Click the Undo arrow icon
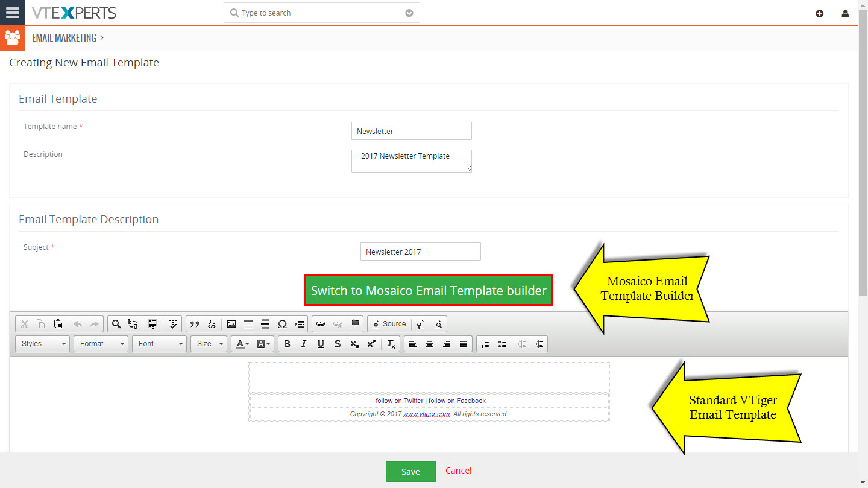Viewport: 868px width, 488px height. pyautogui.click(x=78, y=324)
